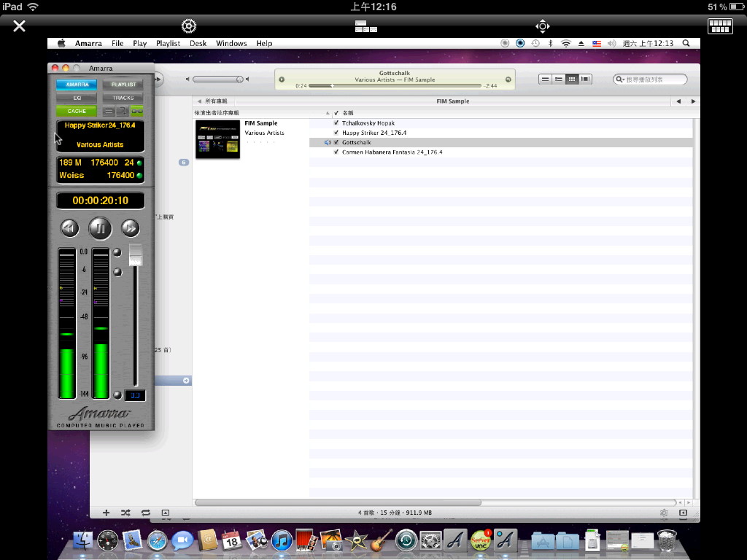Uncheck the Happy Striker 24_176.4 track
This screenshot has height=560, width=747.
[336, 133]
